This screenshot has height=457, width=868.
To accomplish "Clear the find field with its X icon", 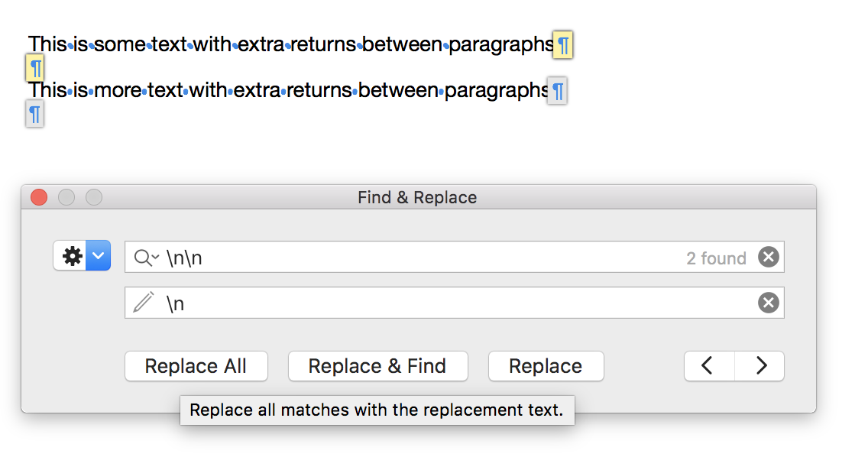I will click(768, 258).
